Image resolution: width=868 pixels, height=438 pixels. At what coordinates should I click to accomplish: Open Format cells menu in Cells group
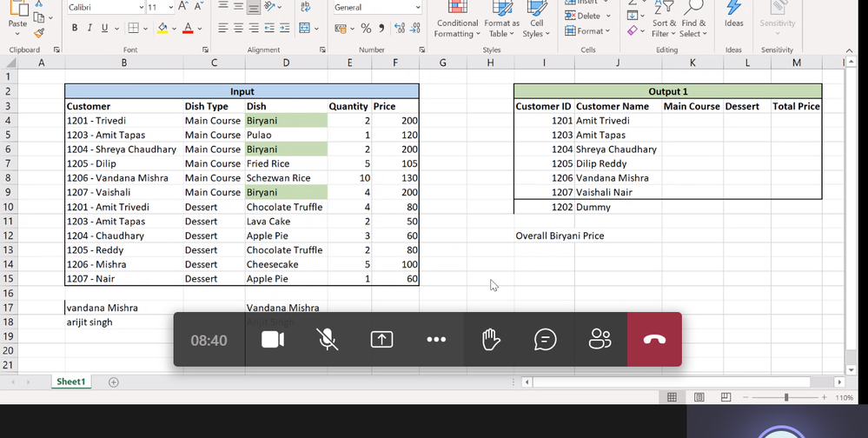(x=587, y=31)
